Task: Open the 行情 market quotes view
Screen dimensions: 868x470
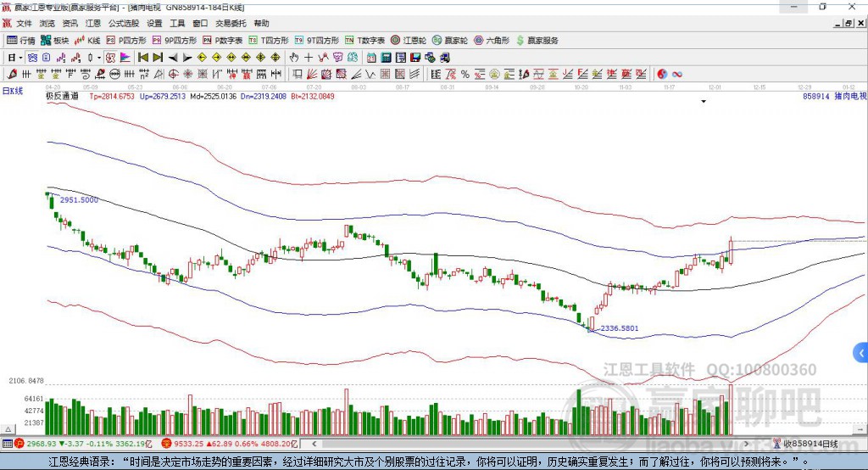Action: (x=20, y=41)
